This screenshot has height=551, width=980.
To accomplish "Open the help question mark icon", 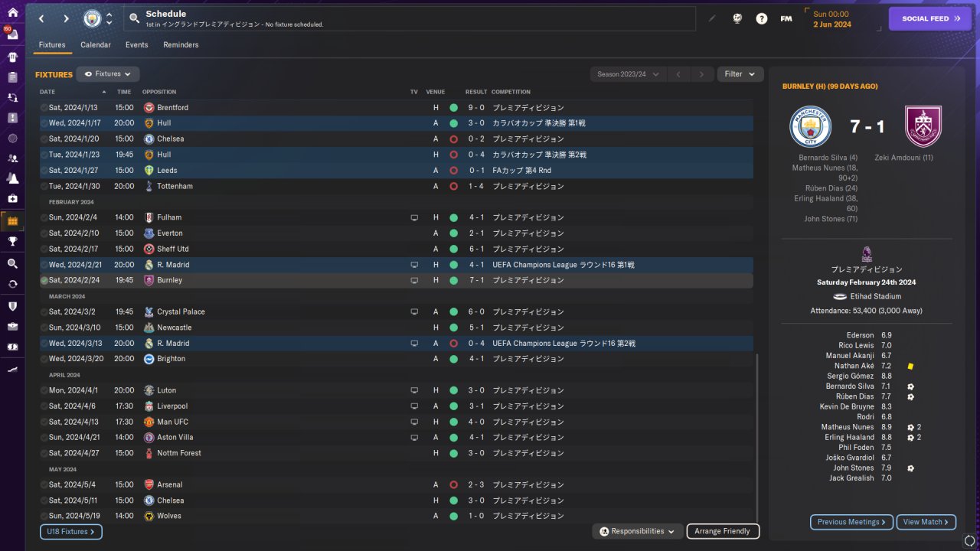I will tap(761, 18).
